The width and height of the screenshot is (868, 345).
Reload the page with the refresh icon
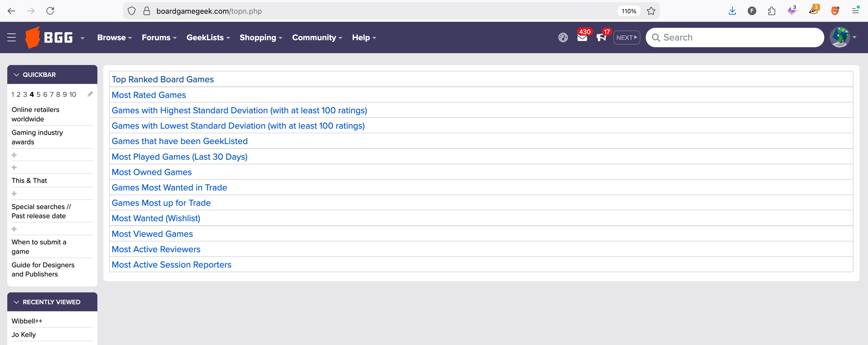(50, 11)
